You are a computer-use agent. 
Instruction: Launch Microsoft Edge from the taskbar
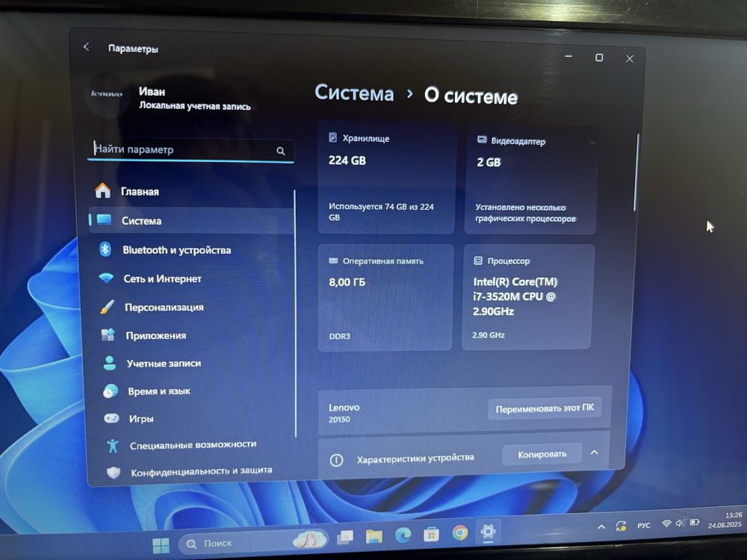tap(403, 535)
